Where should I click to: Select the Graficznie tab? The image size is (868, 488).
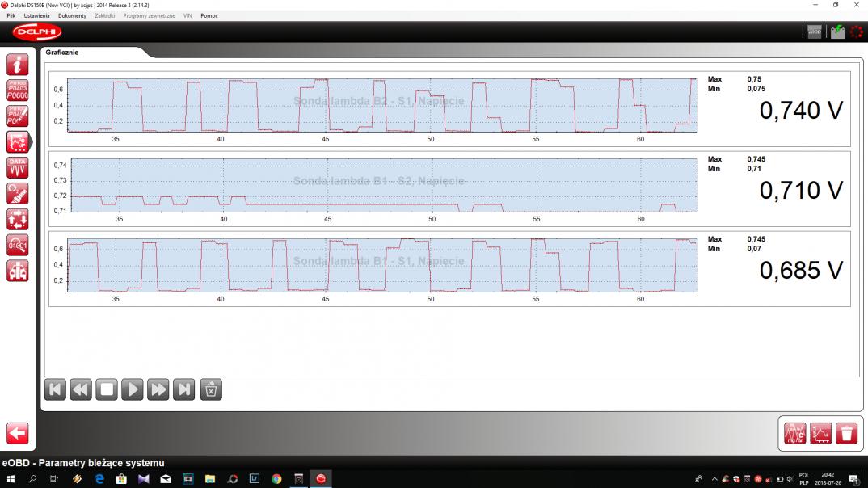pos(62,53)
